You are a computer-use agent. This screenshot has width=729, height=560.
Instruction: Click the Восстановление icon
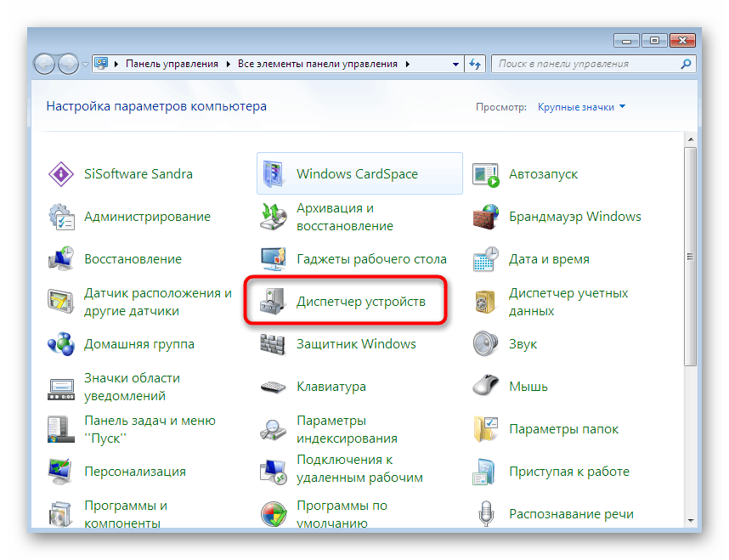pos(61,259)
